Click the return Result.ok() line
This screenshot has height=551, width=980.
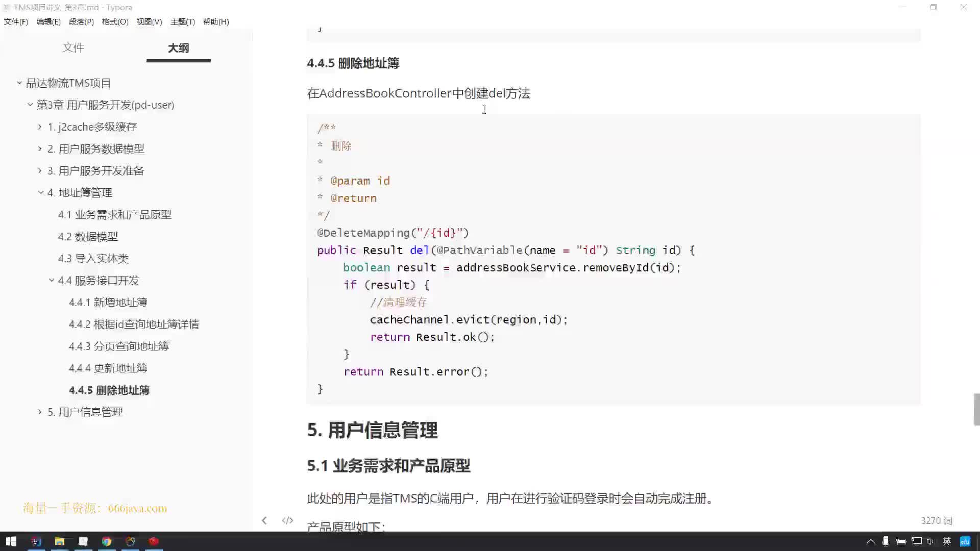(432, 337)
